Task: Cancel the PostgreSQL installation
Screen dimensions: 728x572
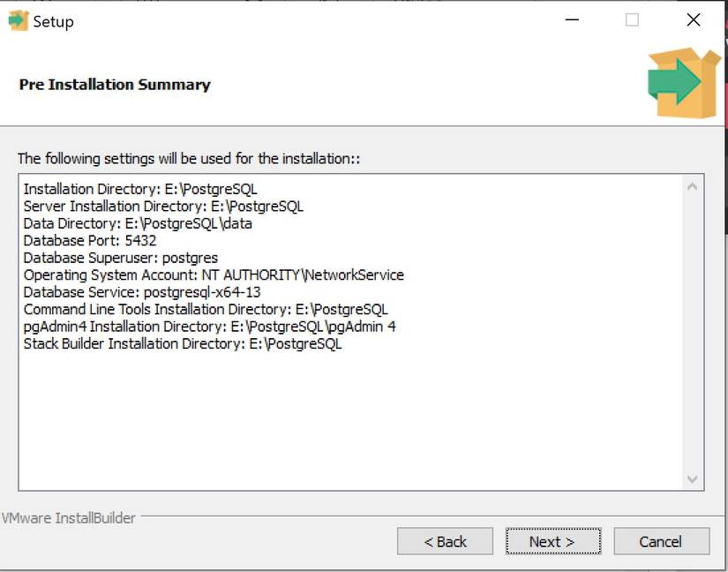Action: click(x=661, y=541)
